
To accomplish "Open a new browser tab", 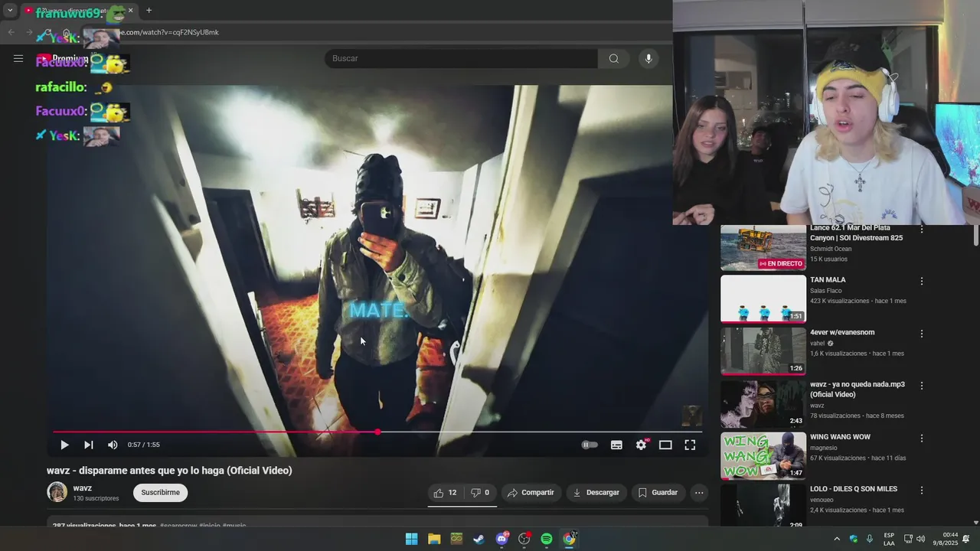I will tap(149, 11).
